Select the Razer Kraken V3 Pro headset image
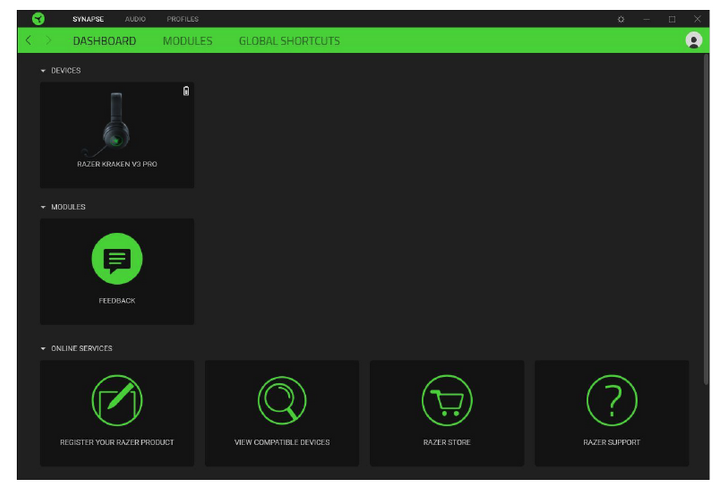Screen dimensions: 721x491 [109, 124]
